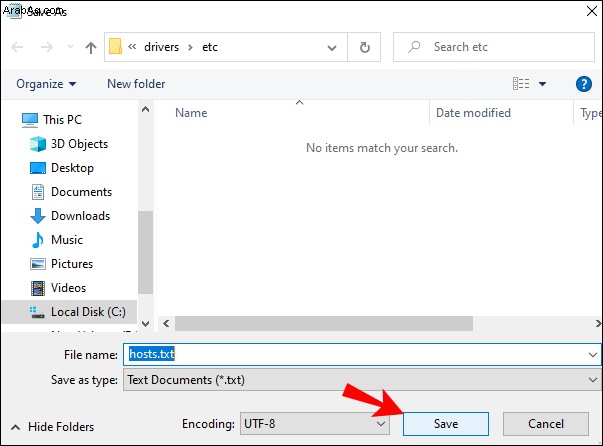Close the Save As dialog
The width and height of the screenshot is (603, 446).
pos(591,10)
